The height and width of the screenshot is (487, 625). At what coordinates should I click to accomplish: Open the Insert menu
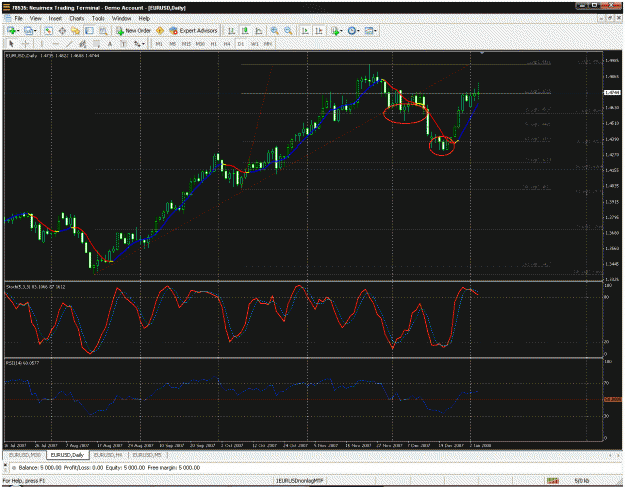[55, 18]
